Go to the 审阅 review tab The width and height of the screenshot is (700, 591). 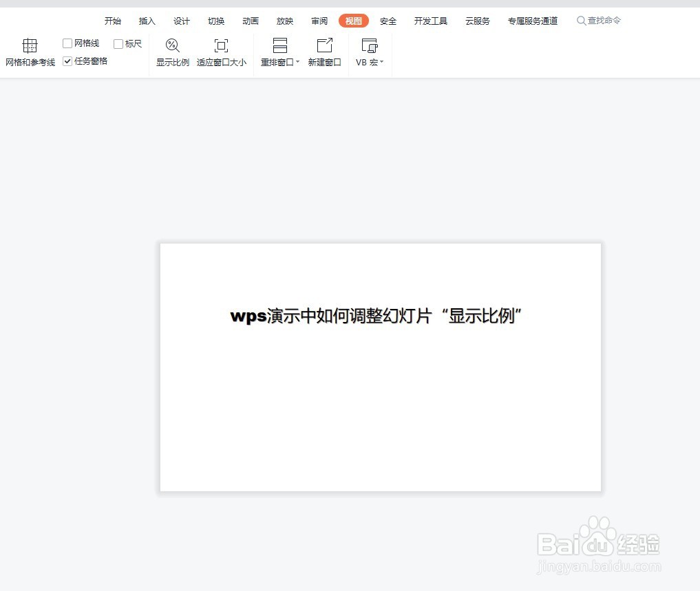click(x=319, y=21)
